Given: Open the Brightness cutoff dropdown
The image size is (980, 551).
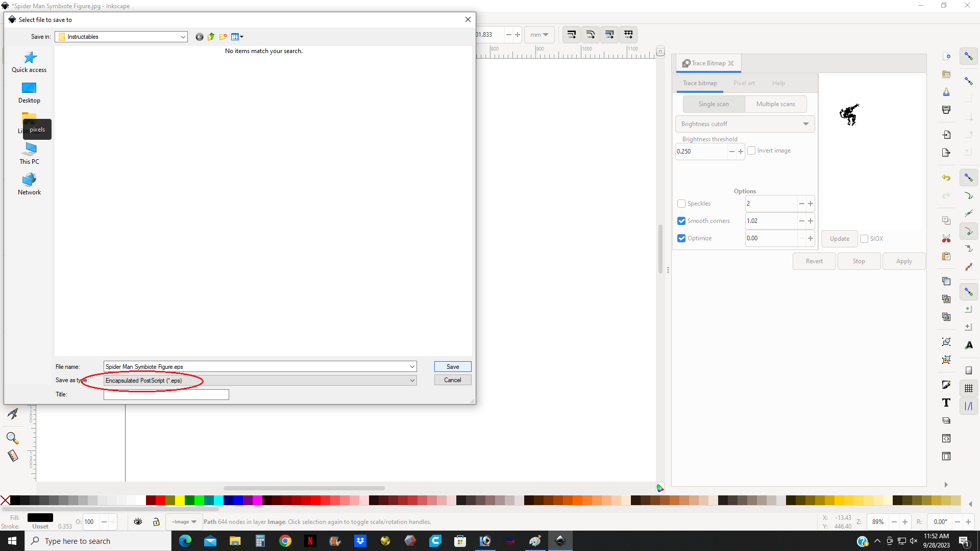Looking at the screenshot, I should [x=744, y=124].
